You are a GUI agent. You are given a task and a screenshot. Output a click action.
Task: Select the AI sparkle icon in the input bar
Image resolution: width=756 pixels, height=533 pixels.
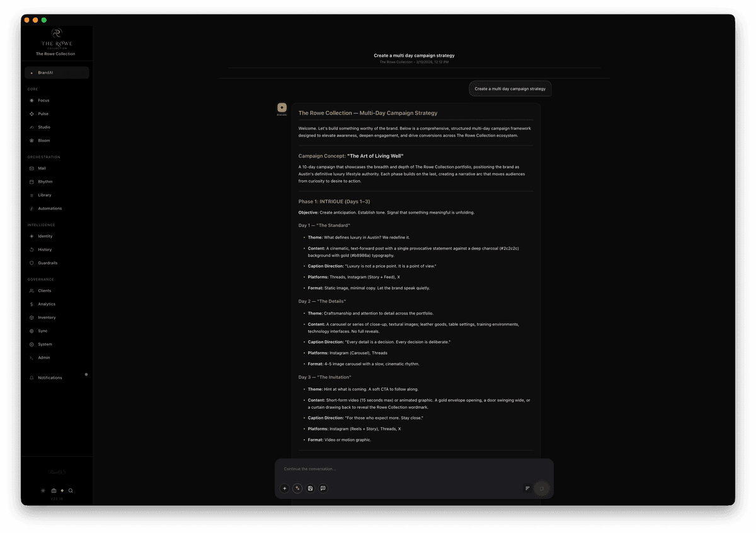(x=297, y=488)
